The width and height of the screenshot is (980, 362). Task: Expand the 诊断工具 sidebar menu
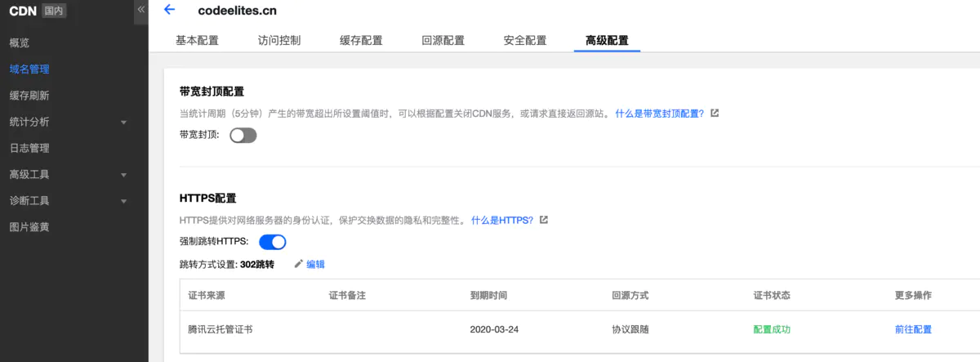pos(123,201)
